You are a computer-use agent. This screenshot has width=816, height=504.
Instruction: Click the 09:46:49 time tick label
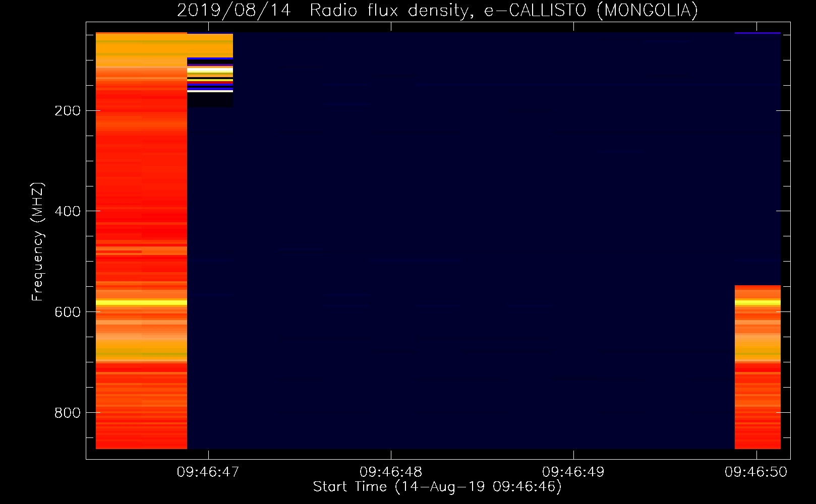coord(573,472)
